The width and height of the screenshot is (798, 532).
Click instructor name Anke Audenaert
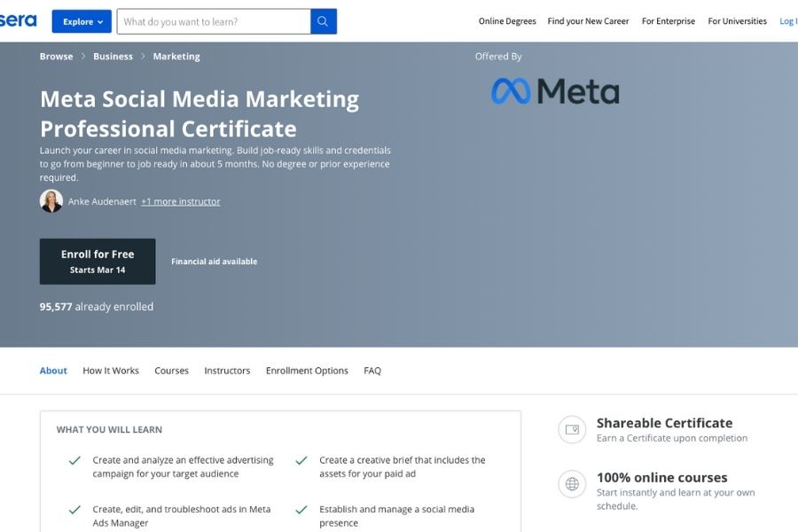click(x=102, y=201)
